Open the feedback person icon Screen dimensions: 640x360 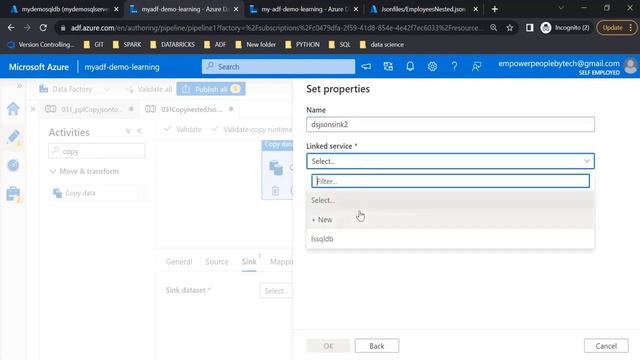pyautogui.click(x=476, y=66)
